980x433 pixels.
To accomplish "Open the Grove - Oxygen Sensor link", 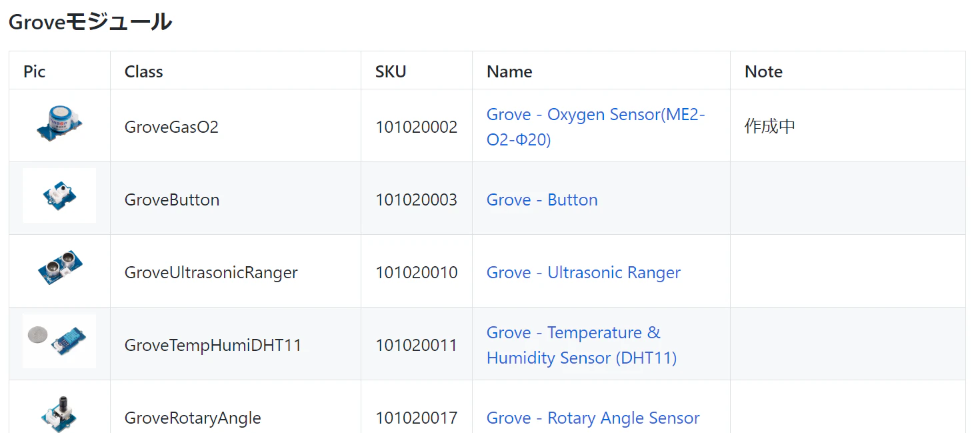I will tap(595, 127).
